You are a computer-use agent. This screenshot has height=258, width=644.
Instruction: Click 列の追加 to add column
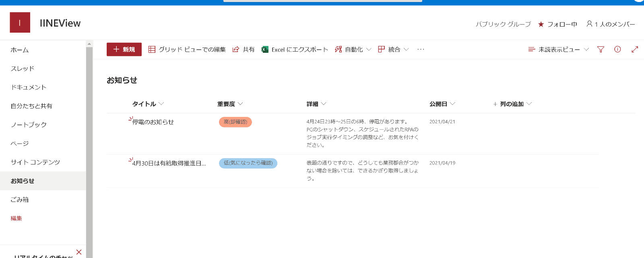tap(512, 104)
